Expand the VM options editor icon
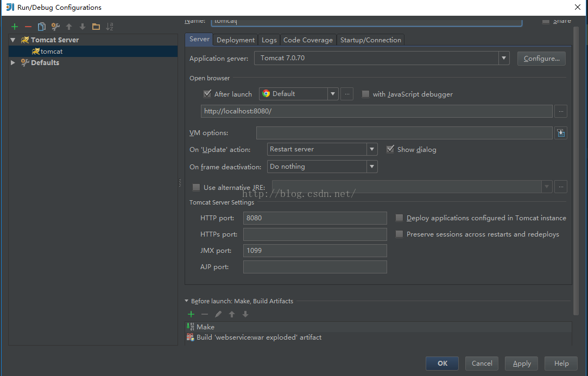This screenshot has height=376, width=588. pyautogui.click(x=561, y=133)
